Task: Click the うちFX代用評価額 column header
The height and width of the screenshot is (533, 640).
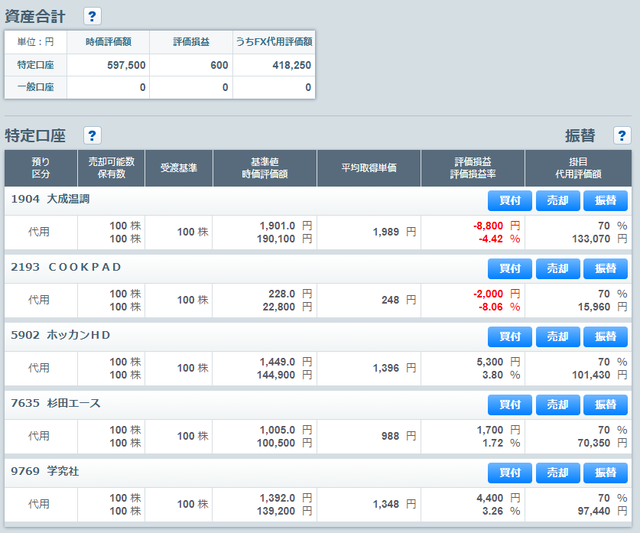Action: [x=274, y=42]
